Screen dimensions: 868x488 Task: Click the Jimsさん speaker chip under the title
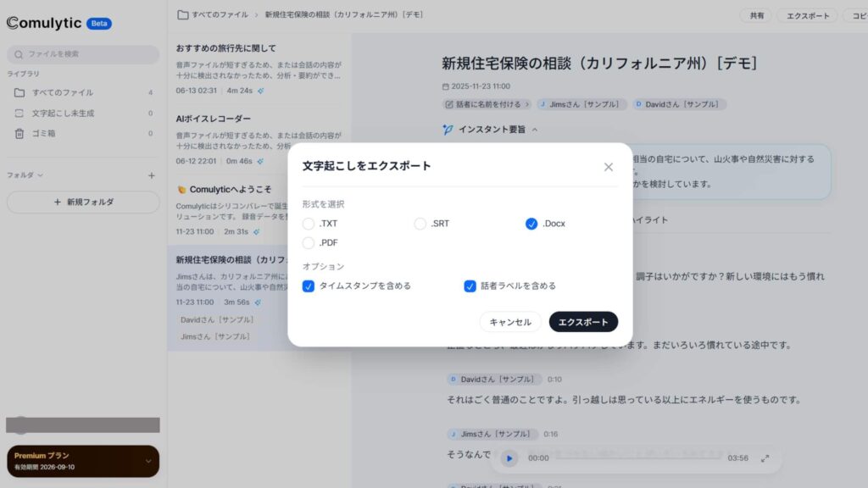coord(581,104)
